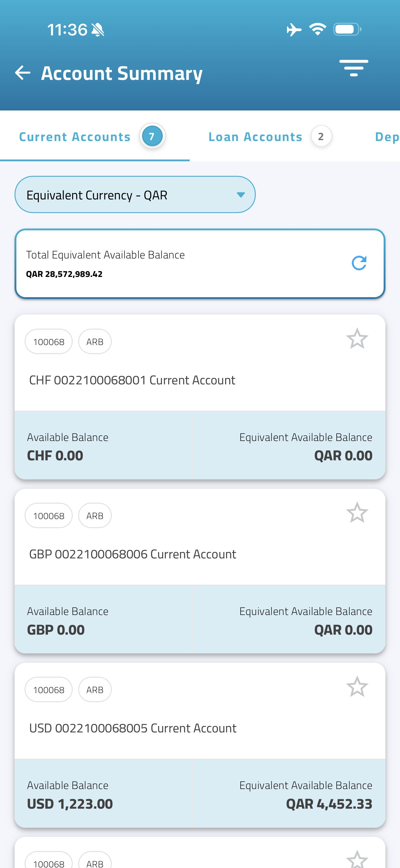Open the partially visible Deposits tab
Viewport: 400px width, 868px height.
tap(387, 137)
